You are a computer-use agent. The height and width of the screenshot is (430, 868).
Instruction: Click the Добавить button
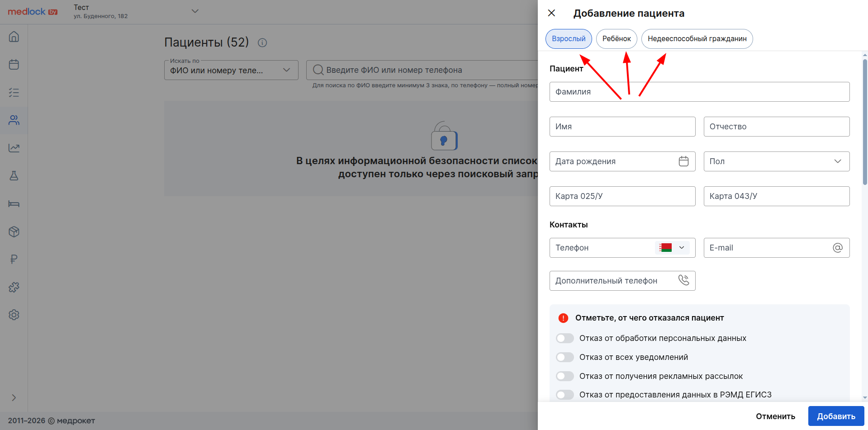(x=835, y=416)
